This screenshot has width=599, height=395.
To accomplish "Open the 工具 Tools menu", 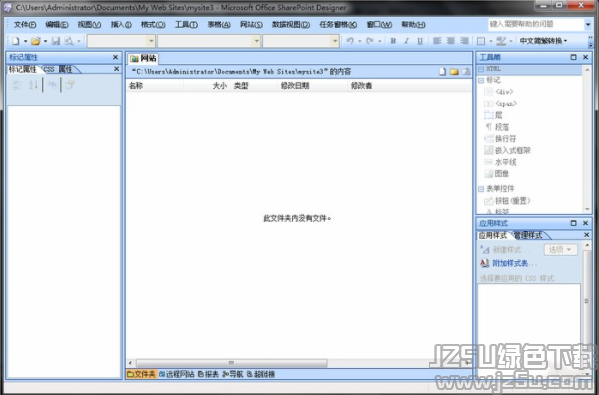I will pyautogui.click(x=186, y=24).
